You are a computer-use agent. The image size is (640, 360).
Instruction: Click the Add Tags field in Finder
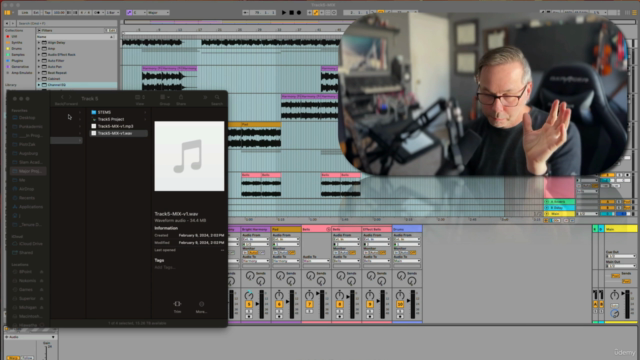pos(164,267)
